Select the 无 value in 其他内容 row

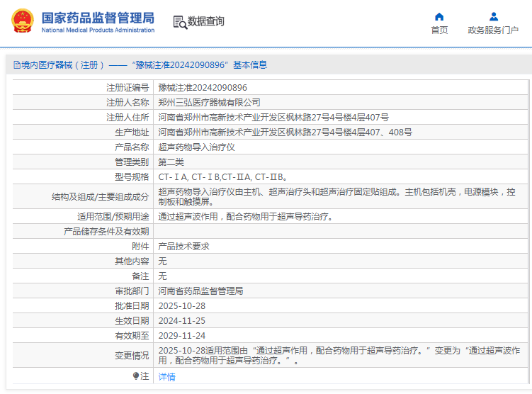(x=162, y=261)
